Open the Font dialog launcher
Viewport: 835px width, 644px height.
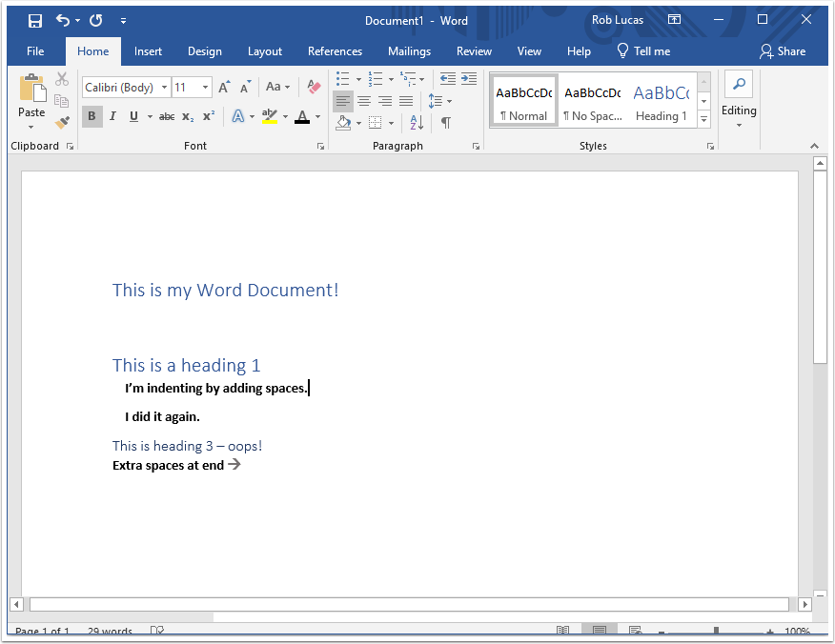[320, 147]
